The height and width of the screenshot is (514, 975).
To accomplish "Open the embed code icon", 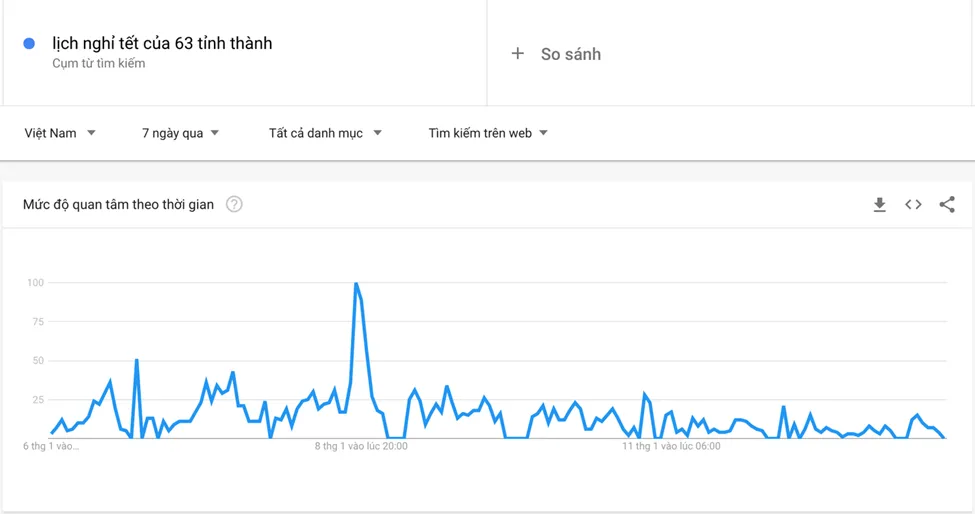I will coord(913,205).
